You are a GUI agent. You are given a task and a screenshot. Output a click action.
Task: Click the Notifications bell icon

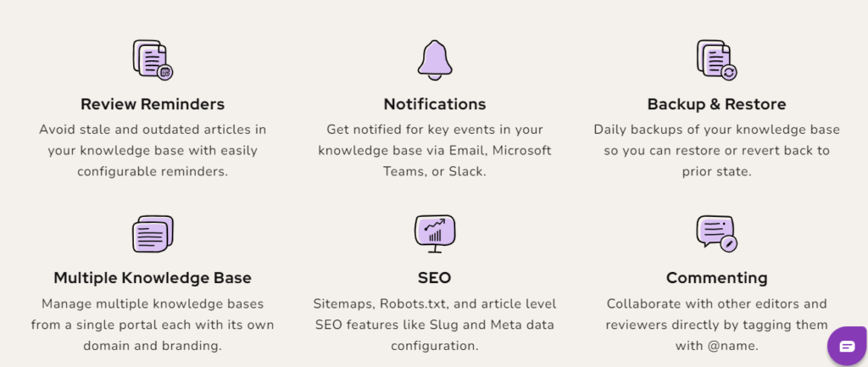[434, 60]
